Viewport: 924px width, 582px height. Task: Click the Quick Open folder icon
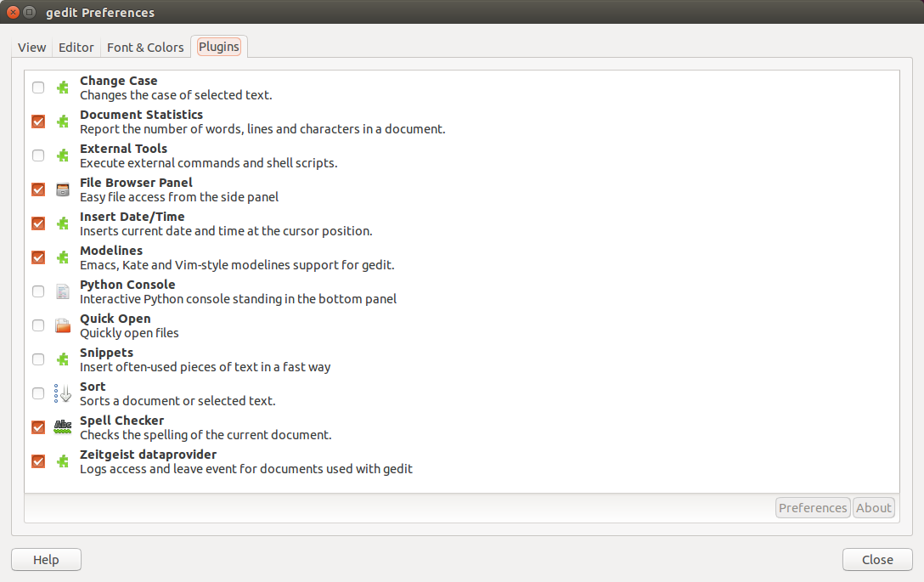pyautogui.click(x=63, y=325)
